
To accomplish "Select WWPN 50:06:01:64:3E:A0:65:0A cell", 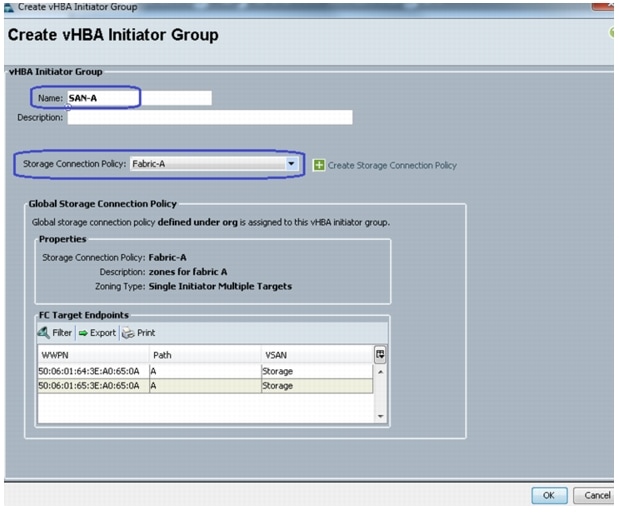I will (x=94, y=371).
